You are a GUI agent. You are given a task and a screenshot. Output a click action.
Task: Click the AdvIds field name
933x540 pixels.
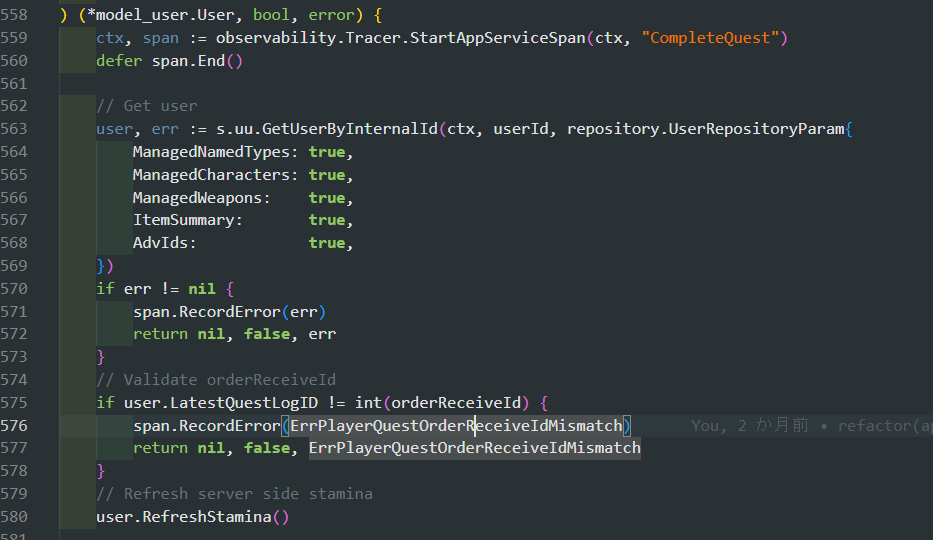[160, 243]
